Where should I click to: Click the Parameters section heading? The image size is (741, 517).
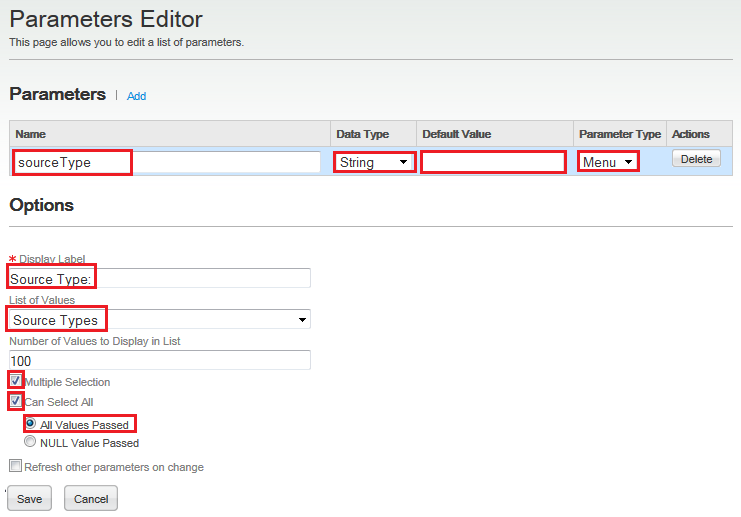58,94
